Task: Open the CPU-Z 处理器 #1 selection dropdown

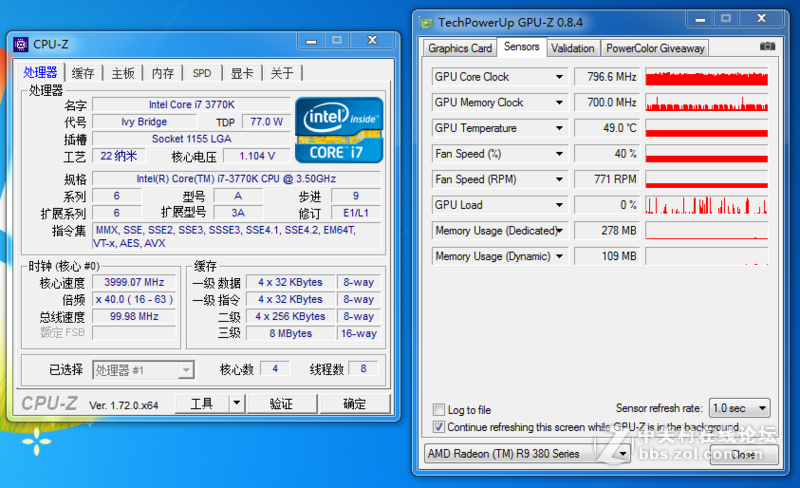Action: coord(143,370)
